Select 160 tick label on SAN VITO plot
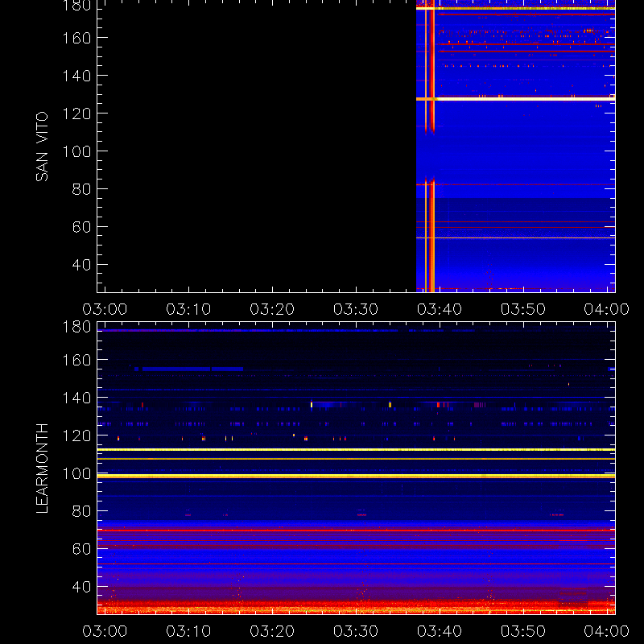 pyautogui.click(x=76, y=38)
